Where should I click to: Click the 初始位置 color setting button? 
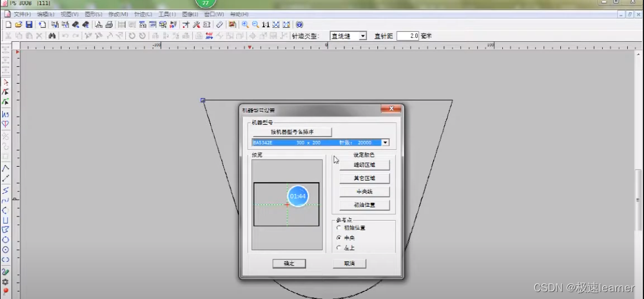coord(365,205)
